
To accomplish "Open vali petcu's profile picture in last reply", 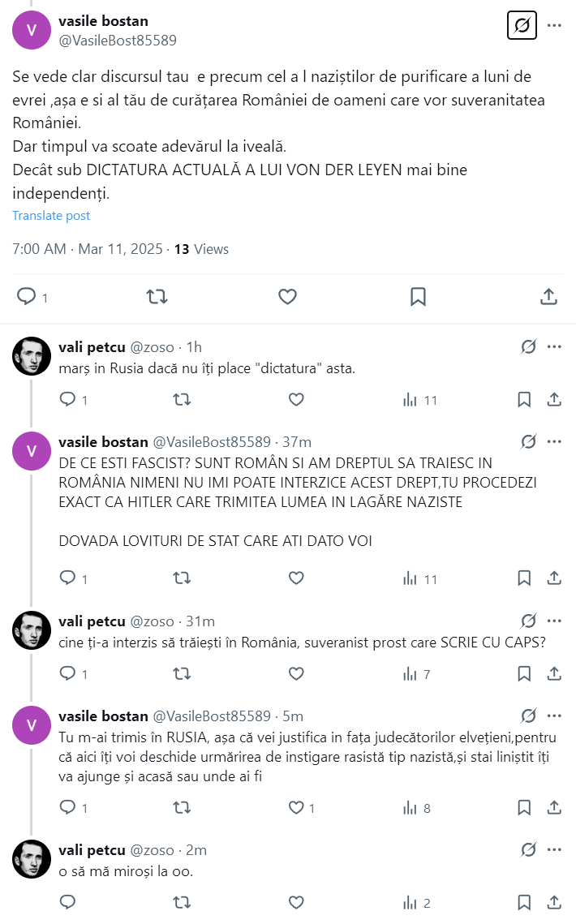I will point(32,858).
